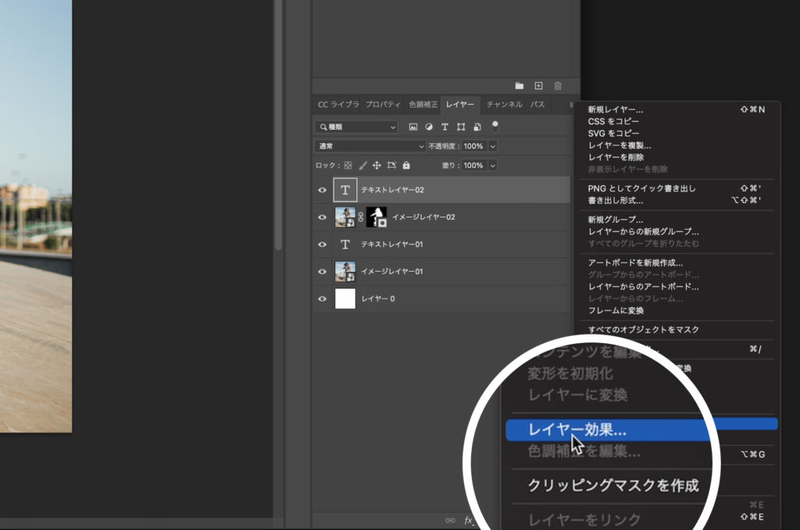Viewport: 800px width, 530px height.
Task: Switch to the 色調補正 tab
Action: pos(423,105)
